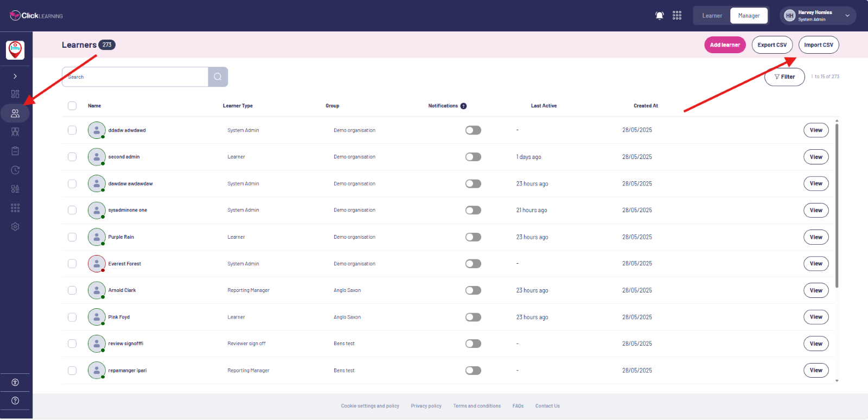The width and height of the screenshot is (868, 420).
Task: Open FAQs footer link
Action: tap(518, 406)
